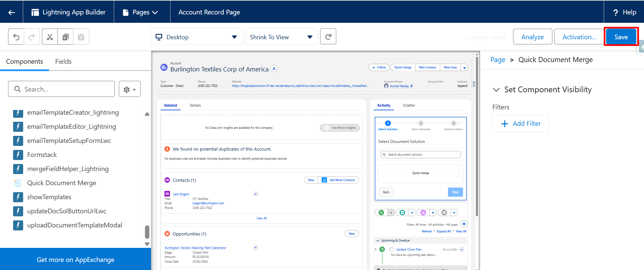
Task: Click the new event calendar icon
Action: point(423,213)
